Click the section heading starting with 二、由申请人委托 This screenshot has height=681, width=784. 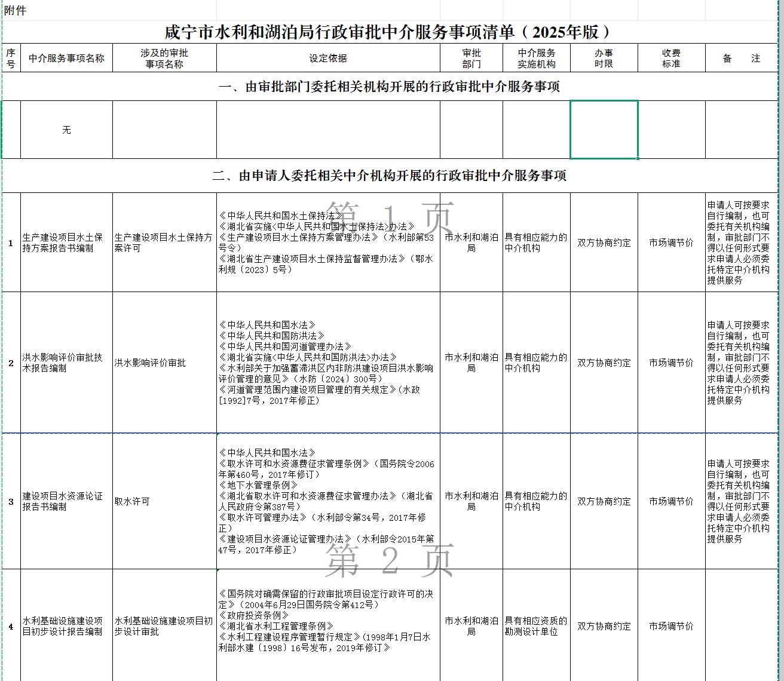[x=389, y=176]
